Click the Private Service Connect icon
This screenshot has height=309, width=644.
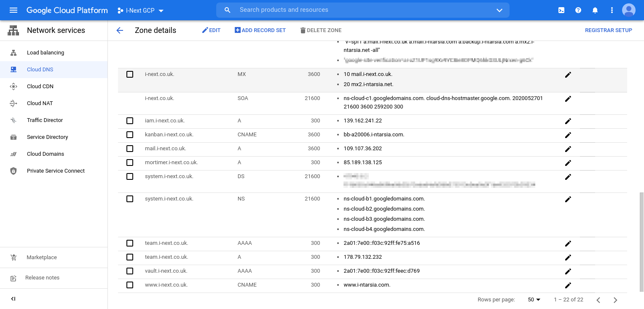(13, 171)
